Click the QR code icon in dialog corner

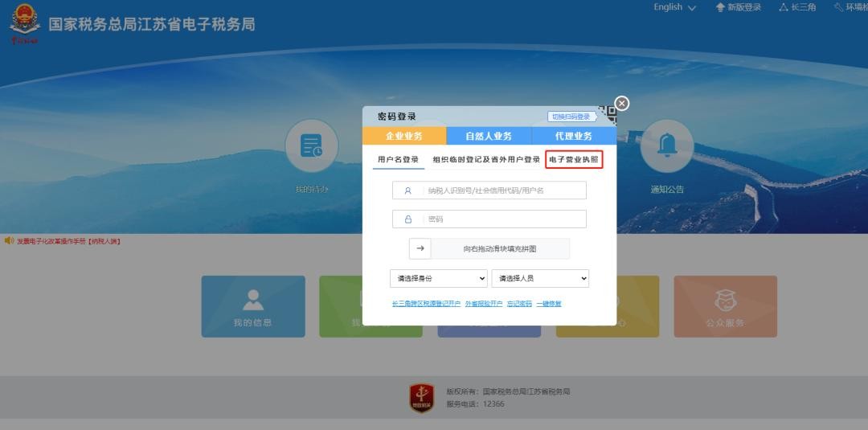(608, 116)
